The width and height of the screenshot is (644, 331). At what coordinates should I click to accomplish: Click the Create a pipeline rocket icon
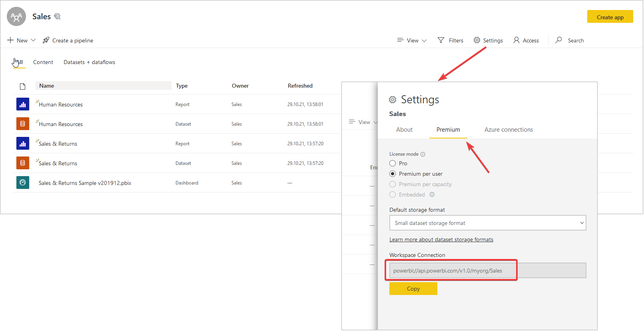[x=46, y=40]
